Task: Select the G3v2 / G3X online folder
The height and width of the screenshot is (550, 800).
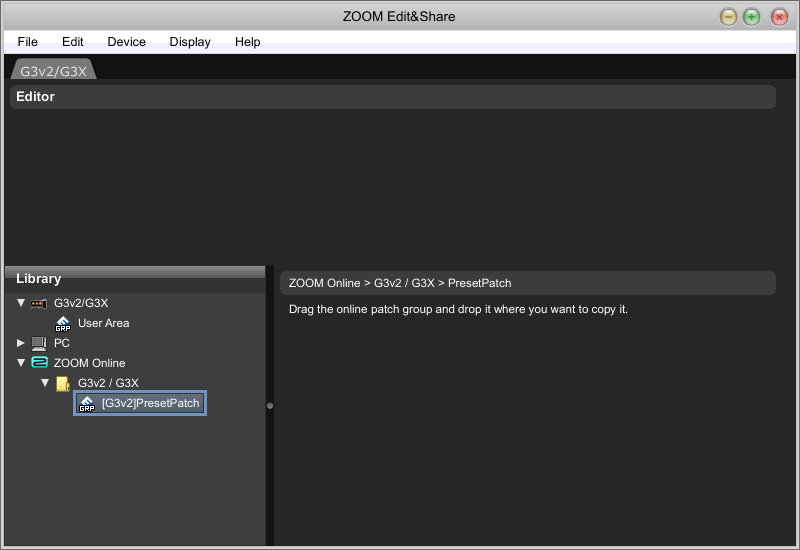Action: [x=108, y=383]
